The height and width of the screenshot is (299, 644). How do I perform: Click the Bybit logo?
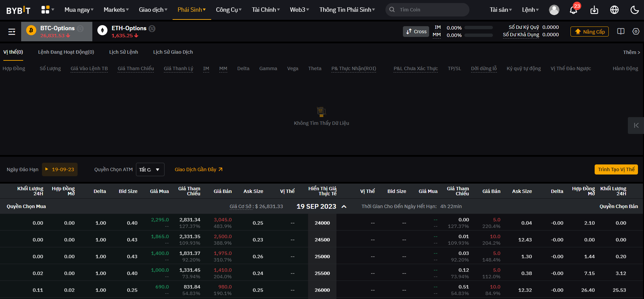18,10
